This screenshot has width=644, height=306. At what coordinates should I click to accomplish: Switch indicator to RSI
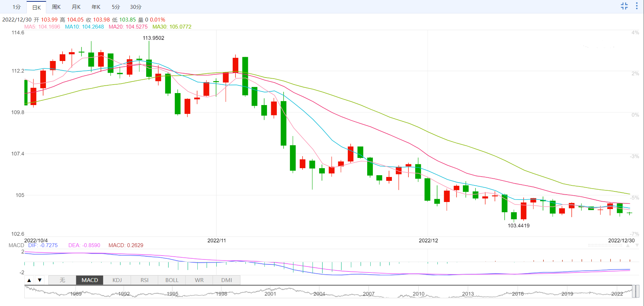[x=144, y=280]
